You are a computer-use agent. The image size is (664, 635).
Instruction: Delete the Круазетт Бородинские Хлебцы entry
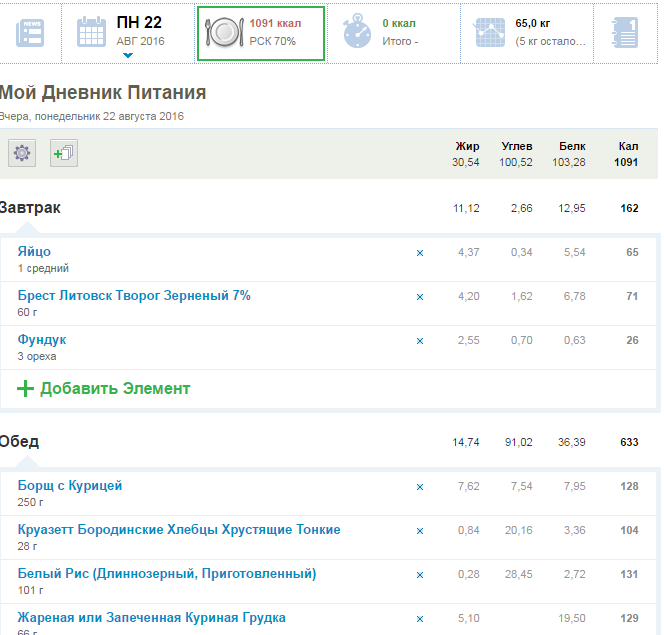420,531
